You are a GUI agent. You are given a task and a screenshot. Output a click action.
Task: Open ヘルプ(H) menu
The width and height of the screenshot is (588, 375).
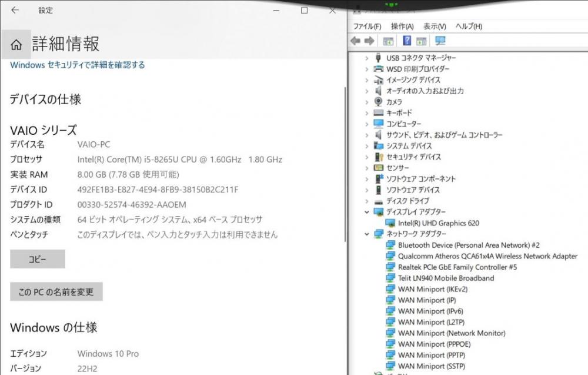tap(469, 26)
